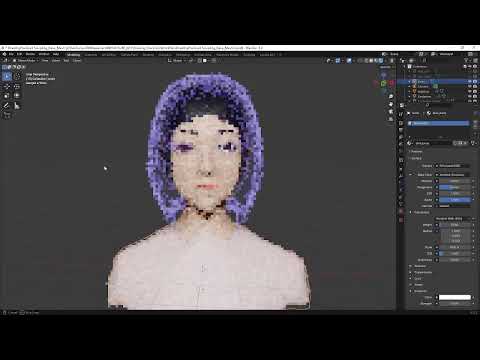This screenshot has width=480, height=360.
Task: Open the Material properties tab icon
Action: tap(401, 211)
